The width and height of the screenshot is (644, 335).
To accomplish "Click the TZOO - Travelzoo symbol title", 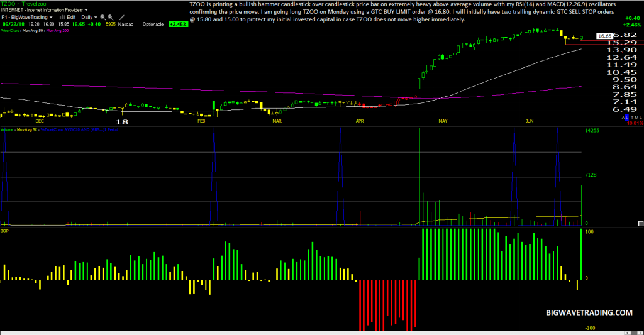I will [23, 4].
